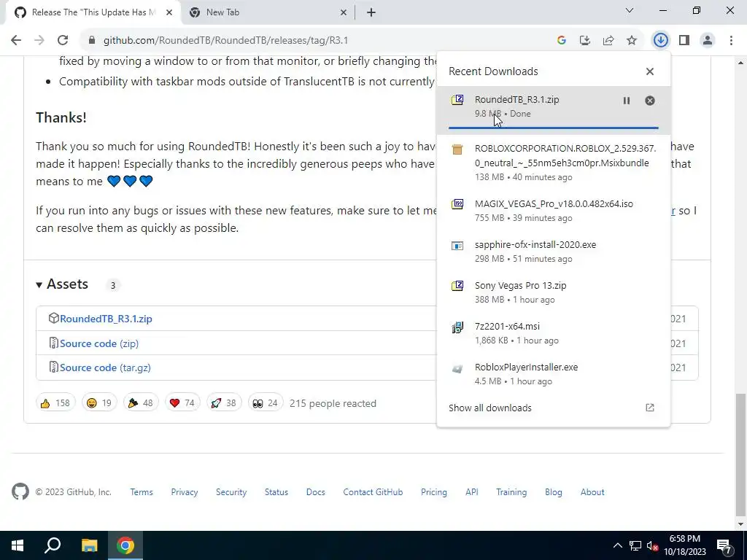The image size is (747, 560).
Task: Open the Security footer link
Action: click(231, 492)
